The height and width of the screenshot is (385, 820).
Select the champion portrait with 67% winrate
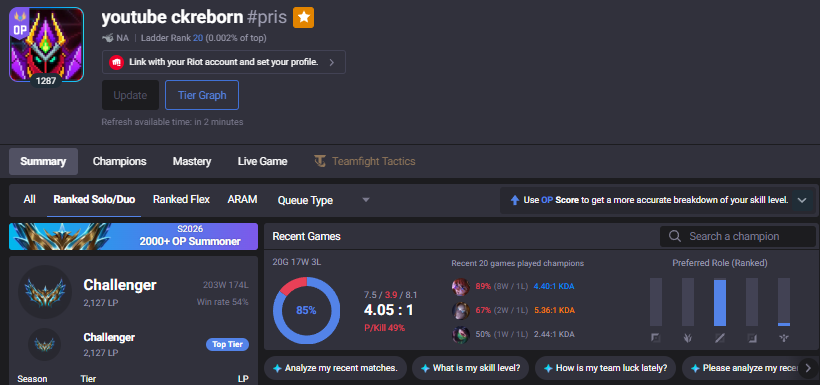tap(460, 310)
